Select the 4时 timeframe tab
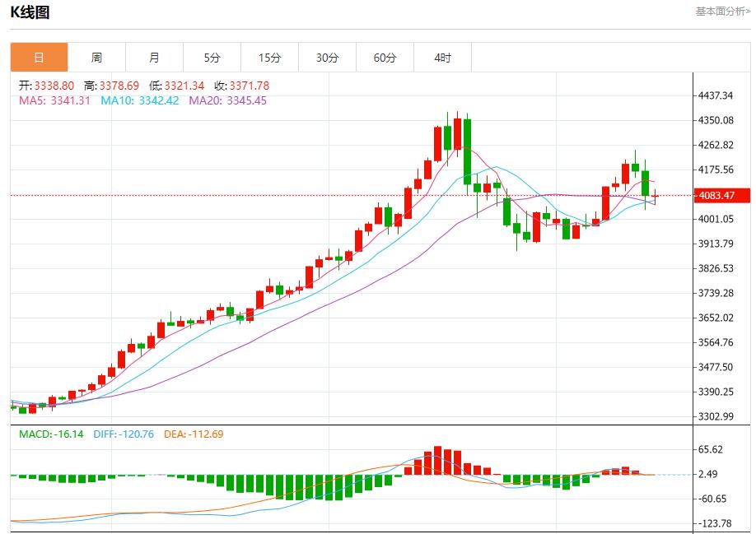Image resolution: width=756 pixels, height=534 pixels. (x=442, y=58)
